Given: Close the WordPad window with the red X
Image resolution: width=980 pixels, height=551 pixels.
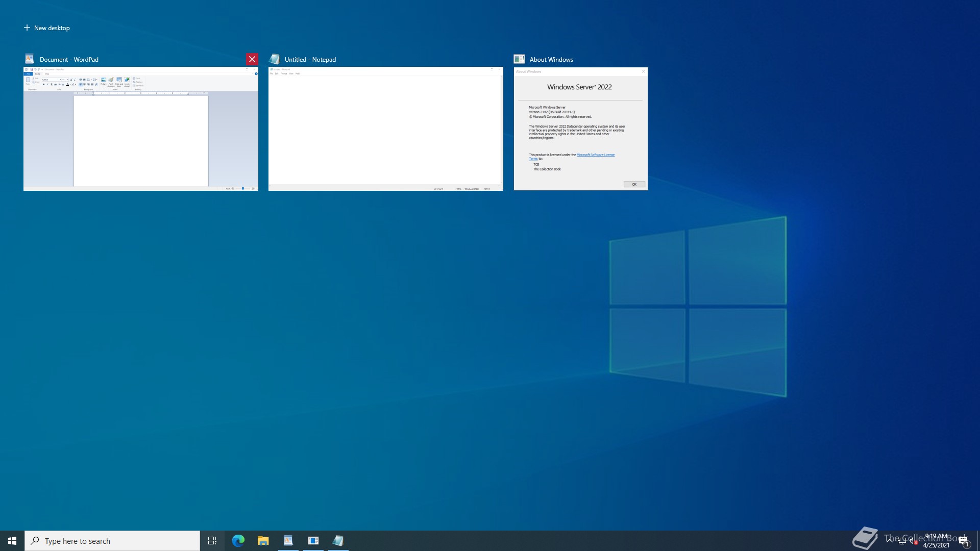Looking at the screenshot, I should 252,59.
